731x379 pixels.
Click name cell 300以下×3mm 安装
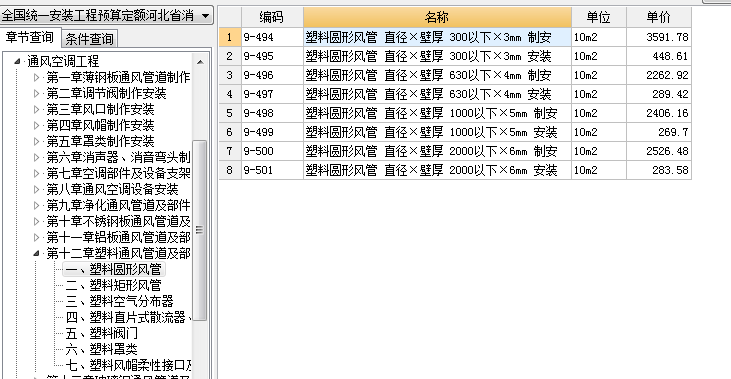pos(437,56)
